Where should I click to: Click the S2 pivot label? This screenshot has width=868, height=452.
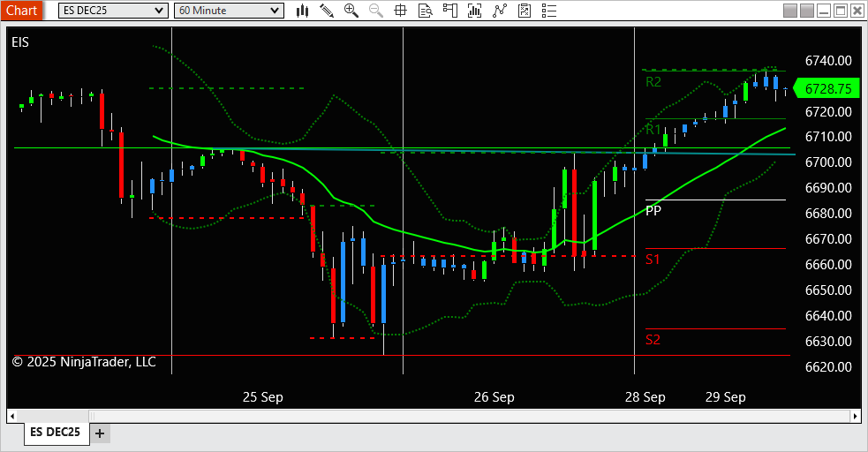pyautogui.click(x=653, y=340)
